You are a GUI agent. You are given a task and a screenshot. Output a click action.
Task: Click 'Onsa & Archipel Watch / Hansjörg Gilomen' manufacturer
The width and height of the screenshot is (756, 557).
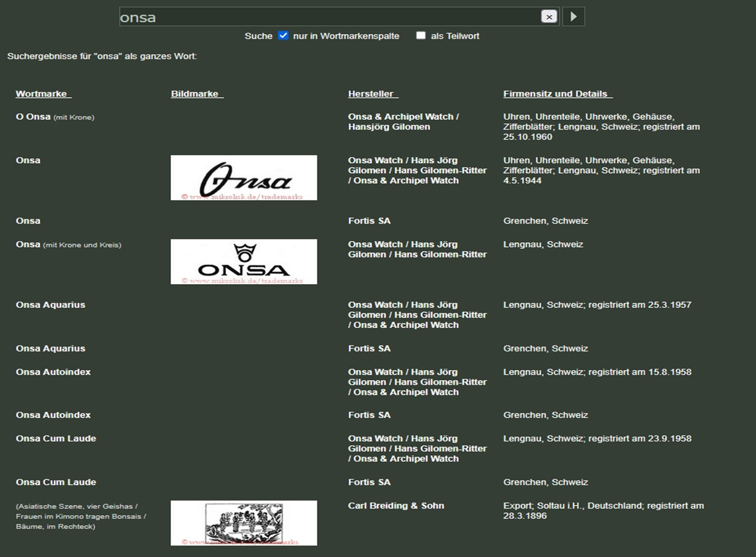pyautogui.click(x=403, y=122)
